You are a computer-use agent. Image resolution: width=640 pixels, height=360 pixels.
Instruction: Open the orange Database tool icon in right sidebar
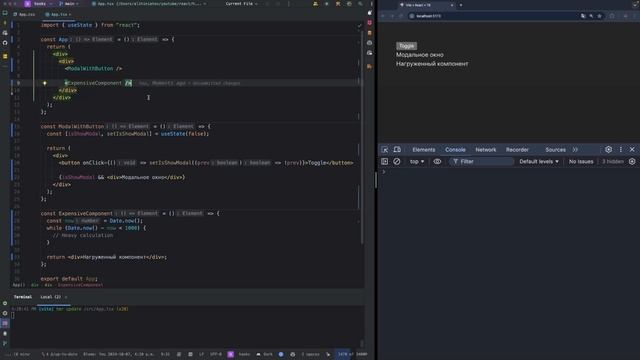pos(369,33)
